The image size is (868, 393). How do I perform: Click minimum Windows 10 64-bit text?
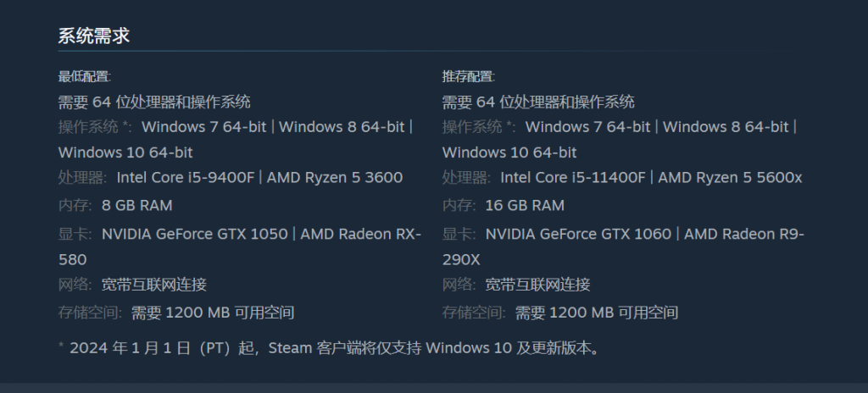point(125,152)
